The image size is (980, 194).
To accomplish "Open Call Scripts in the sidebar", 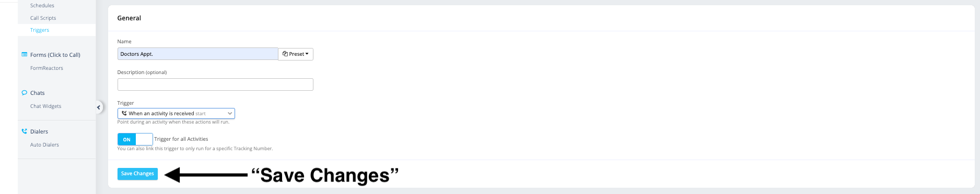I will (43, 18).
